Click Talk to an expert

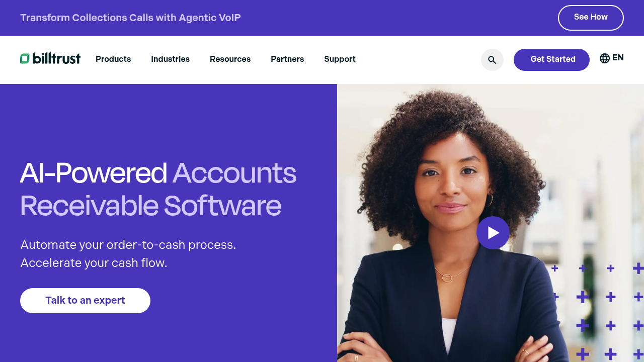click(x=85, y=301)
